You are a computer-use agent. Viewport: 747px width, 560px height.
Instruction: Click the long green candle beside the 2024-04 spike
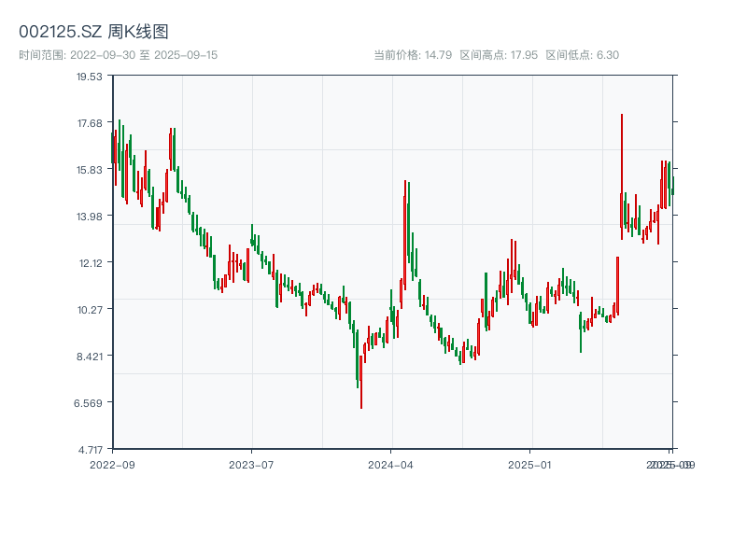point(409,222)
